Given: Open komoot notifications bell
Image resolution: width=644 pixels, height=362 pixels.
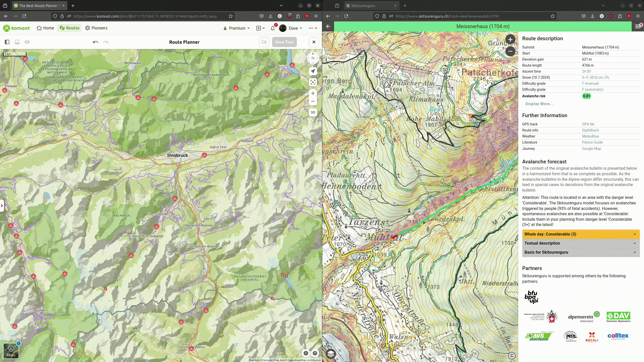Looking at the screenshot, I should [x=273, y=28].
